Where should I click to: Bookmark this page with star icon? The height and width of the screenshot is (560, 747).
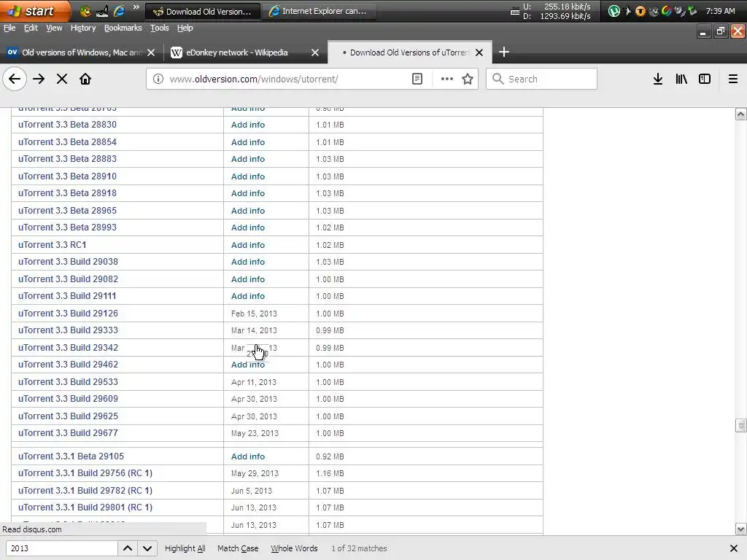(x=468, y=79)
